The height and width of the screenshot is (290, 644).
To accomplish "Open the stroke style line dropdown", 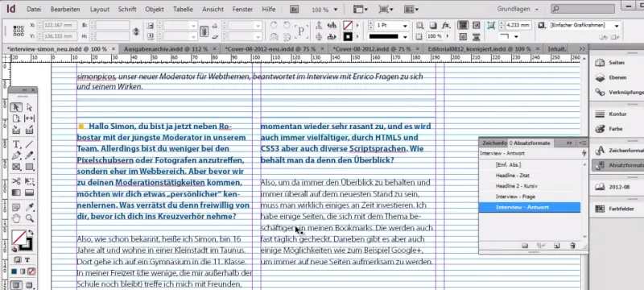I will point(405,36).
